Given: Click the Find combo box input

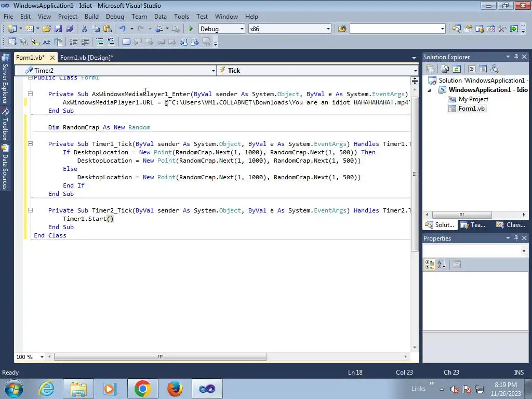Looking at the screenshot, I should click(395, 29).
